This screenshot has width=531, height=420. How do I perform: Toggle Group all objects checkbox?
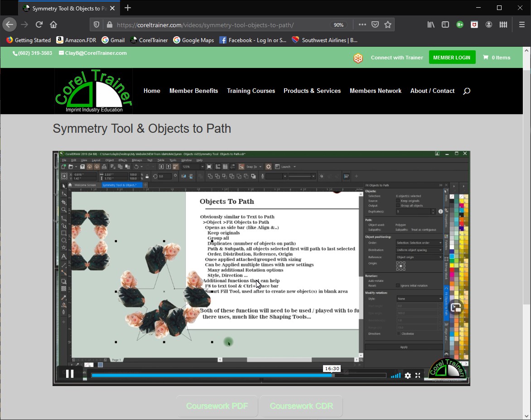tap(398, 206)
